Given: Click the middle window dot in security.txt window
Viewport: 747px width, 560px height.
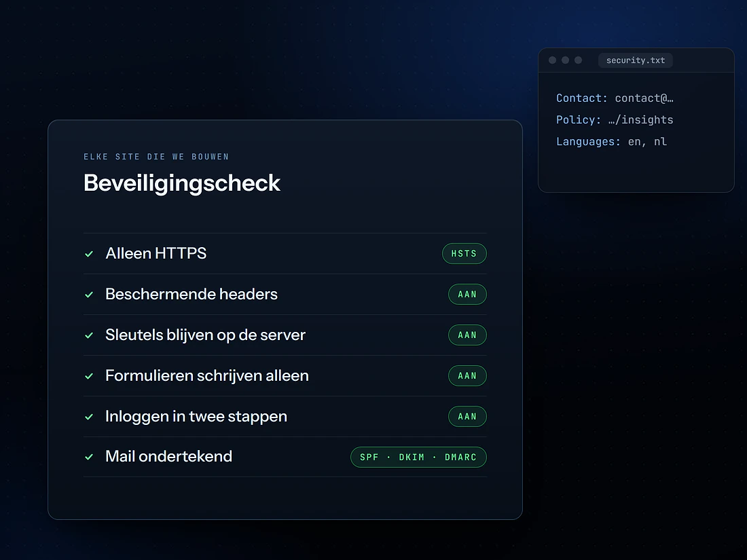Looking at the screenshot, I should coord(566,60).
